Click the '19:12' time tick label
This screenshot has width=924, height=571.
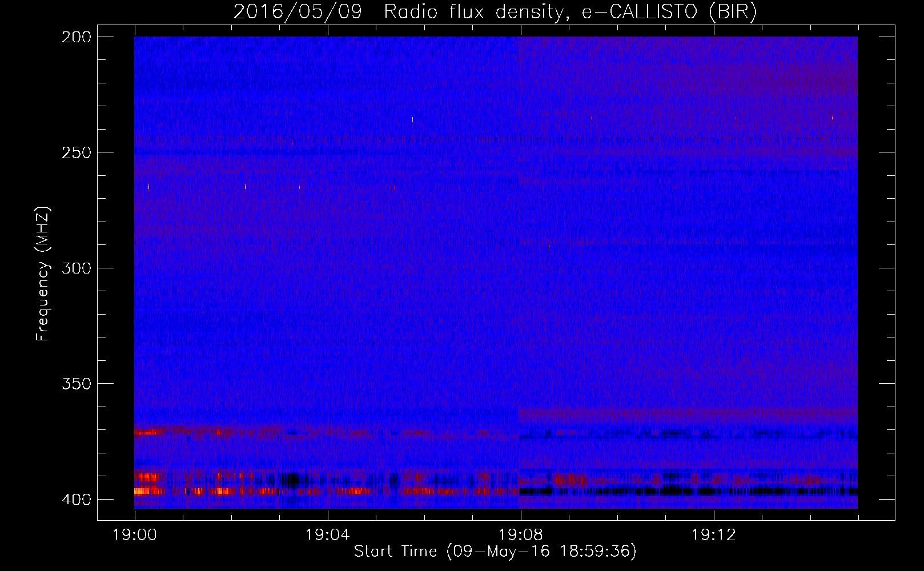tap(714, 535)
